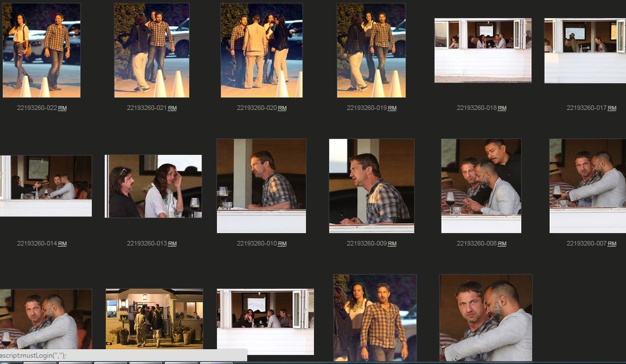
Task: Open photo thumbnail labeled 22193260-008
Action: click(481, 186)
